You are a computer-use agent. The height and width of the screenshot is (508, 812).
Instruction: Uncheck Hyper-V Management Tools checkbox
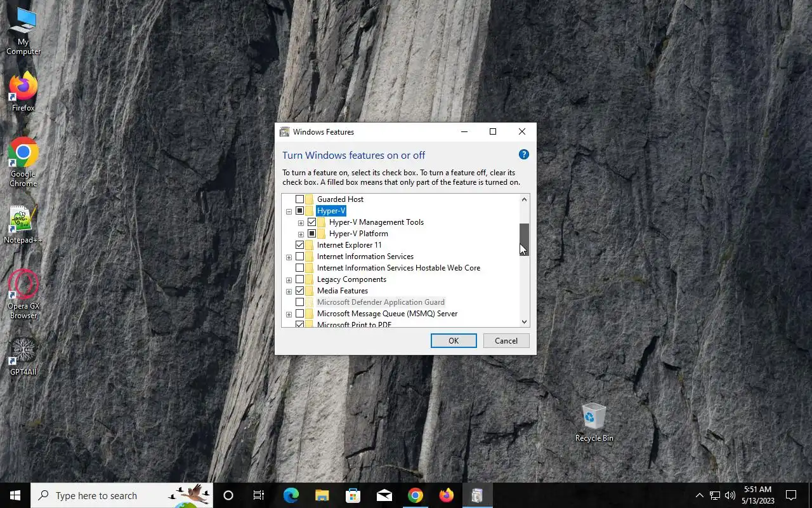(311, 222)
